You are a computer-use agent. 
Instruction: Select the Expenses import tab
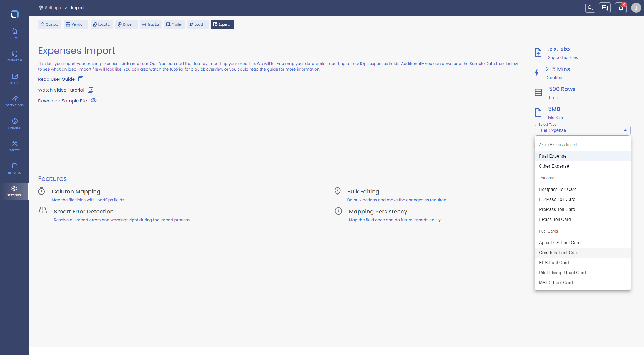pyautogui.click(x=223, y=24)
